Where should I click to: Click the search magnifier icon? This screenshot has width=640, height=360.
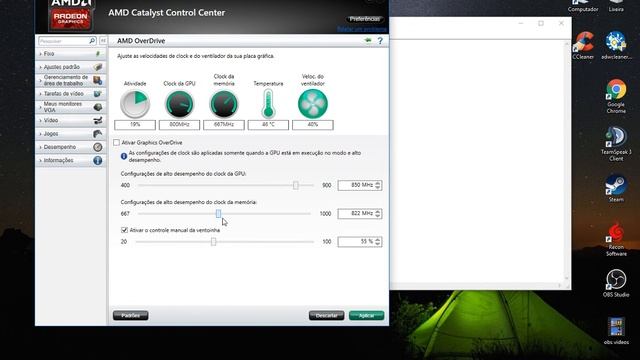coord(92,40)
